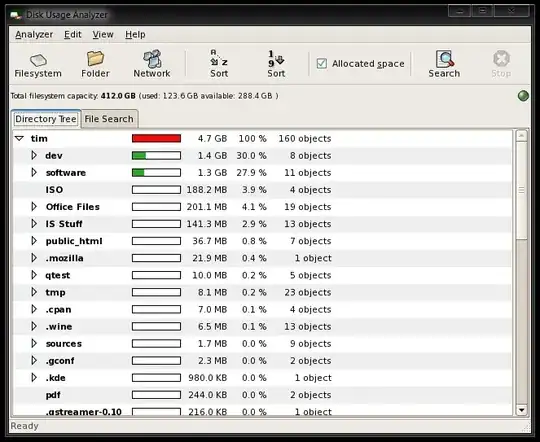Open the Analyzer menu
The height and width of the screenshot is (442, 540).
34,34
